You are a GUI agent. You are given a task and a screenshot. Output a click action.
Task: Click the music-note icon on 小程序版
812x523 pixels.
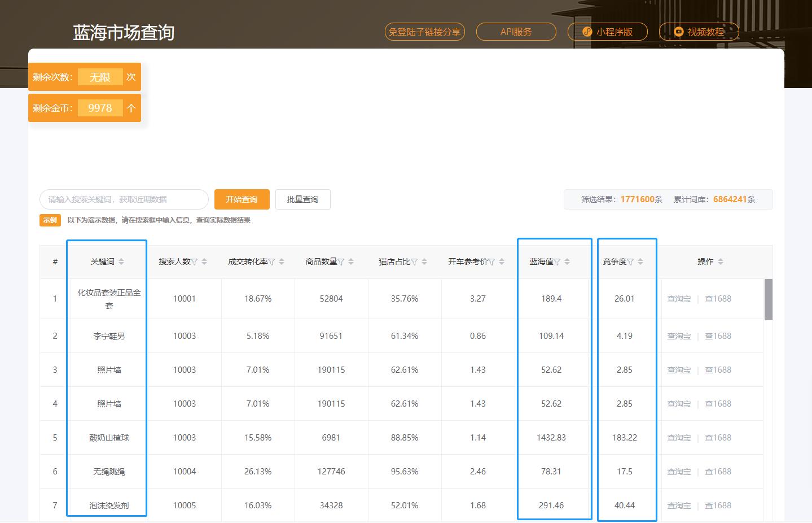pos(587,32)
